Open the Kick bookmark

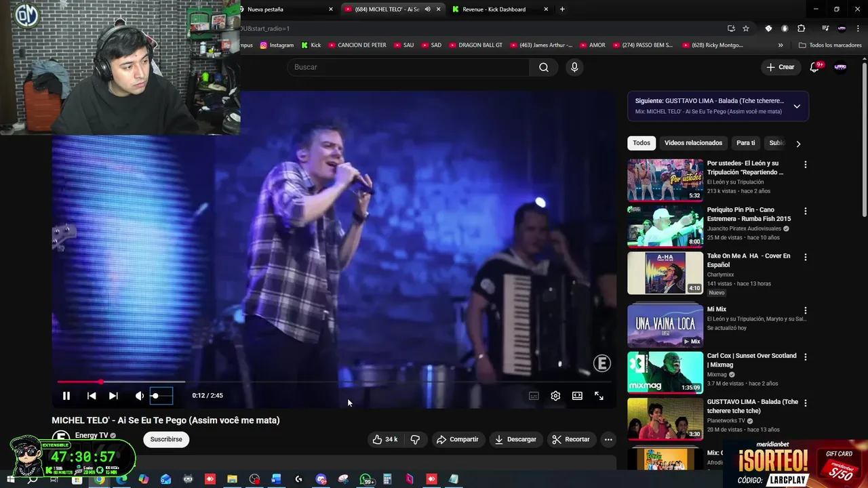(311, 45)
